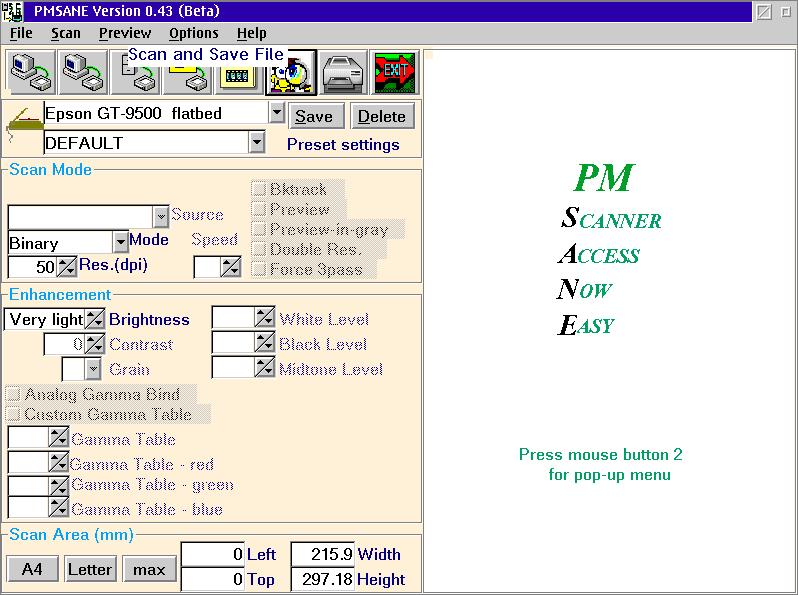The height and width of the screenshot is (595, 798).
Task: Open the Scan menu
Action: [66, 33]
